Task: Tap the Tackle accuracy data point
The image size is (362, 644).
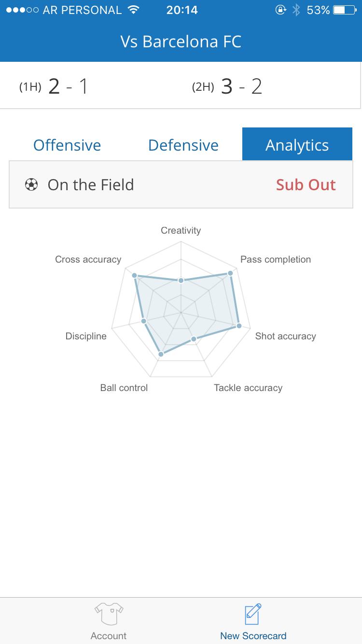Action: 194,339
